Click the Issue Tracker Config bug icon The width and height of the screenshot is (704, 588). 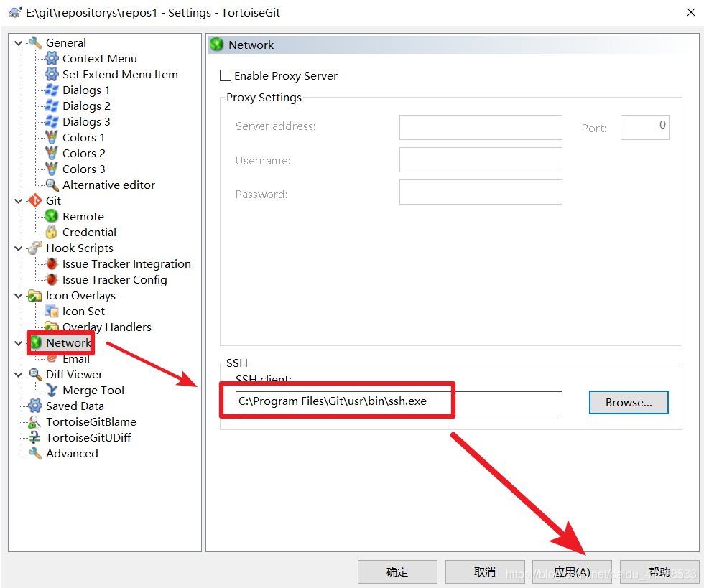tap(52, 279)
